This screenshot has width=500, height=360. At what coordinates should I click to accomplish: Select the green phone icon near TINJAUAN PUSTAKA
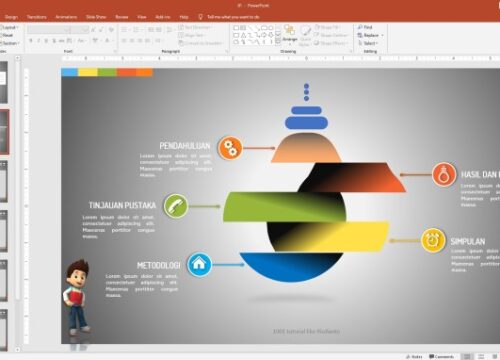[176, 206]
